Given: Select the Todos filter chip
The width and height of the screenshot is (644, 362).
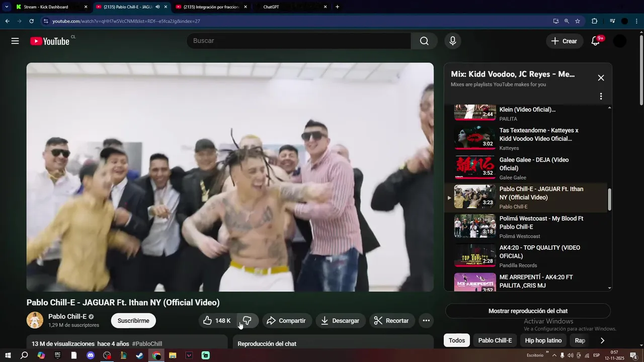Looking at the screenshot, I should click(457, 340).
